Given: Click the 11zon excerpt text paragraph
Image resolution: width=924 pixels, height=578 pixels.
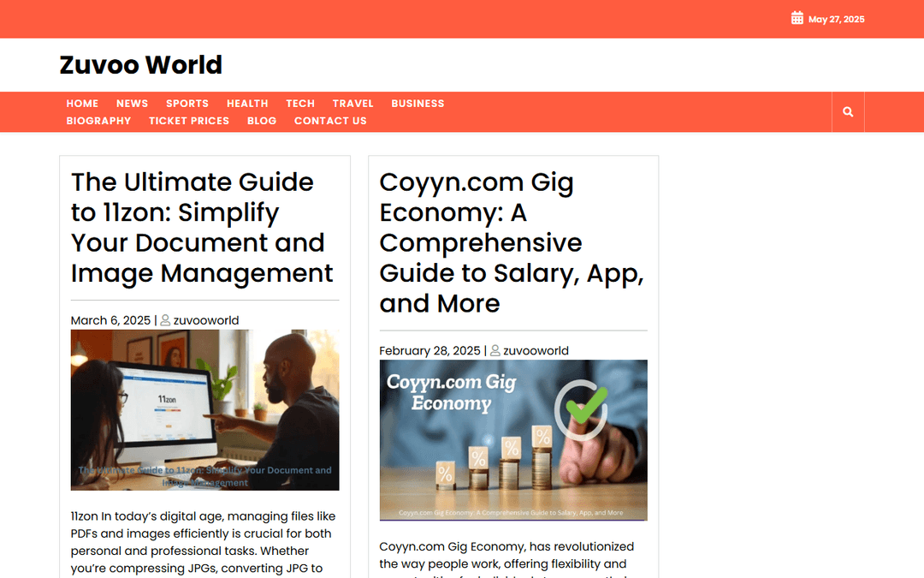Looking at the screenshot, I should [204, 543].
